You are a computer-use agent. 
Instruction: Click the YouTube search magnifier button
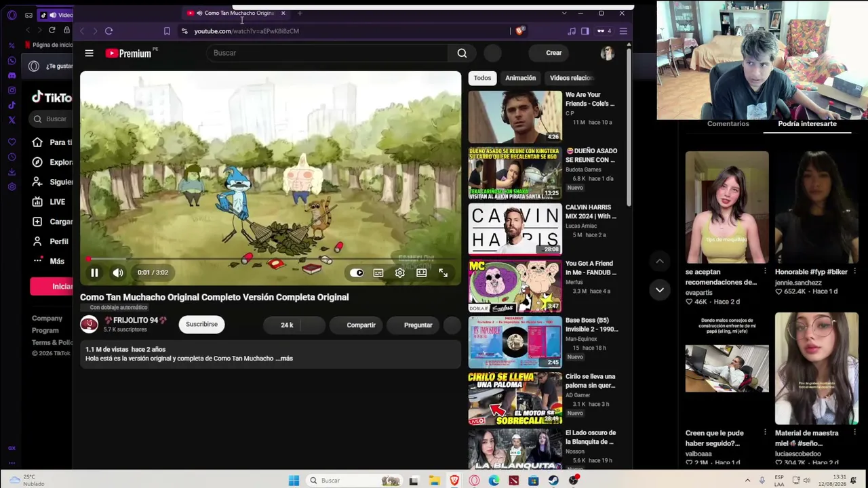pyautogui.click(x=462, y=53)
